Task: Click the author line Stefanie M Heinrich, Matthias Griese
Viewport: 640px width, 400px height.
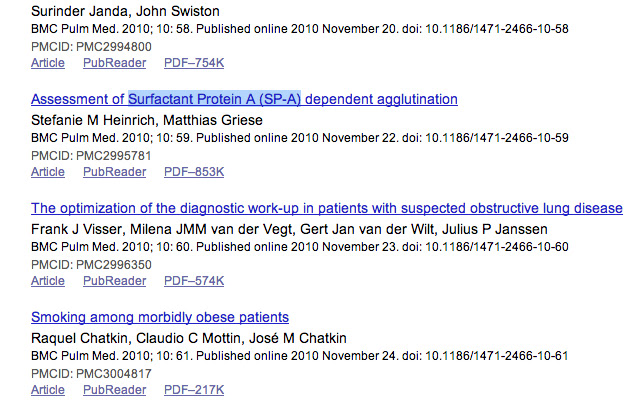Action: pos(147,120)
